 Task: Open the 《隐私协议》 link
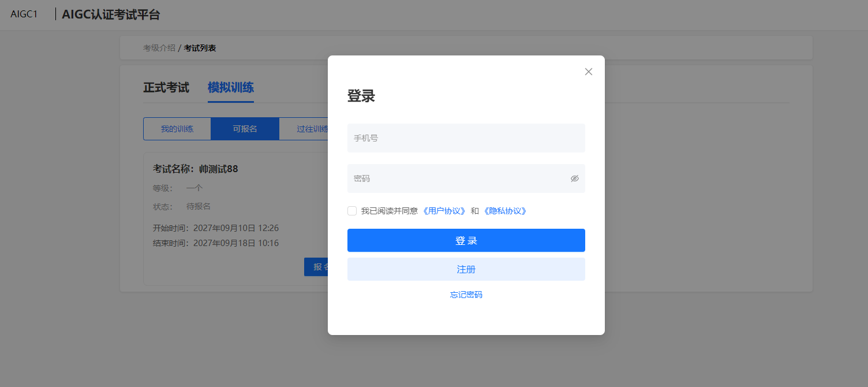[x=505, y=211]
